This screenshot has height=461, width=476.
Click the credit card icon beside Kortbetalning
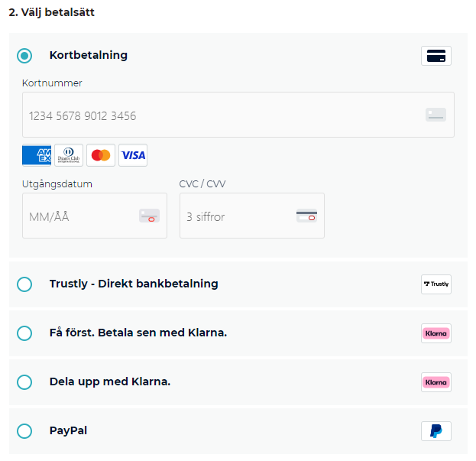tap(436, 56)
